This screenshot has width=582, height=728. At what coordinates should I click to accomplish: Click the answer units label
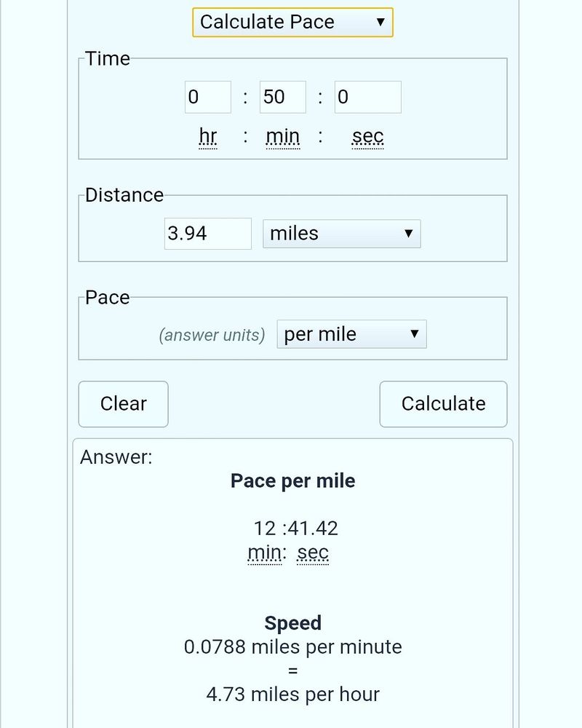pyautogui.click(x=212, y=335)
